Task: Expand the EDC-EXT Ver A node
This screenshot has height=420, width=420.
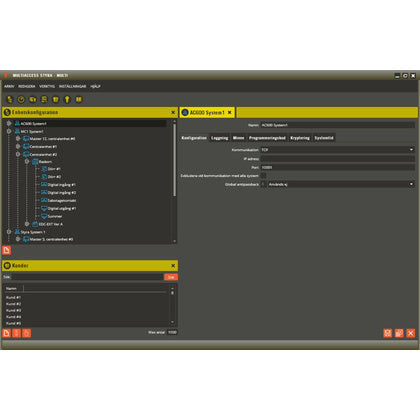Action: [x=27, y=224]
